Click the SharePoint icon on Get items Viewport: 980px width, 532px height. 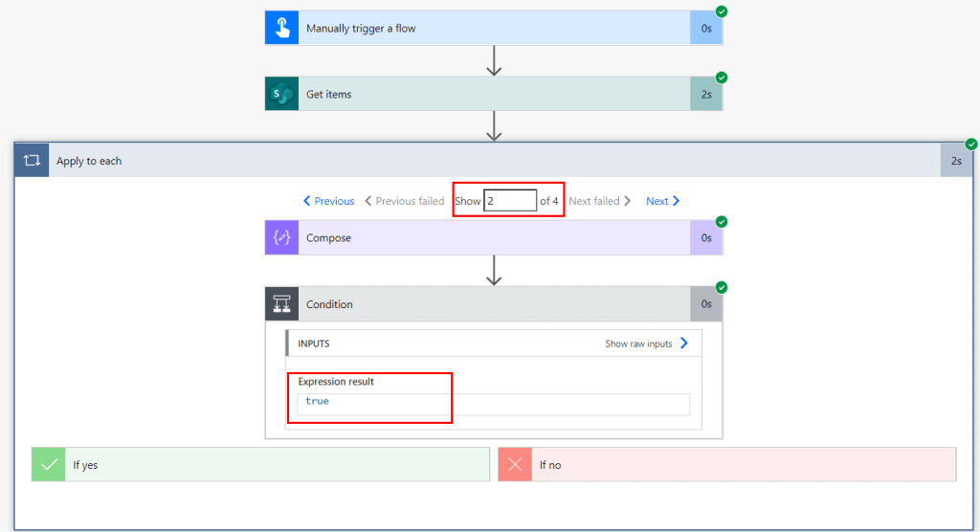click(x=282, y=95)
